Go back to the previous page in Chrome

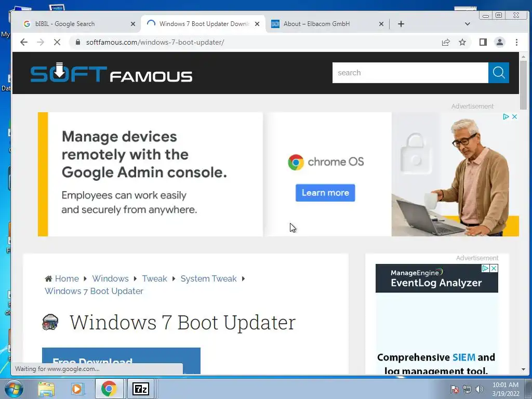pos(24,42)
